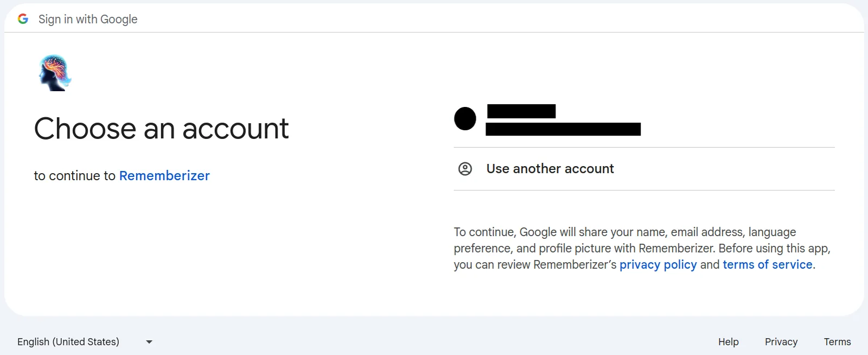Open the Terms footer link
Viewport: 868px width, 355px height.
(x=838, y=342)
